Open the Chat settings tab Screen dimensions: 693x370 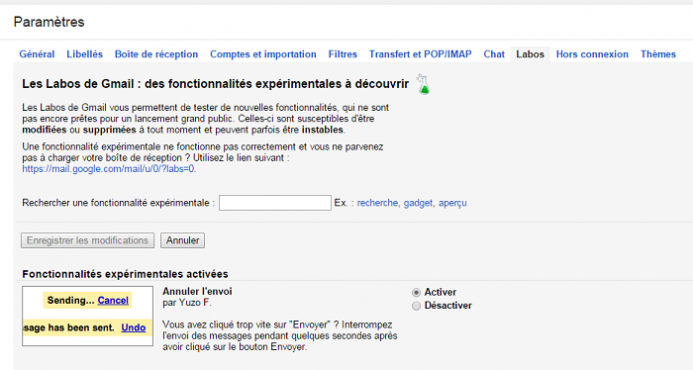pyautogui.click(x=494, y=54)
